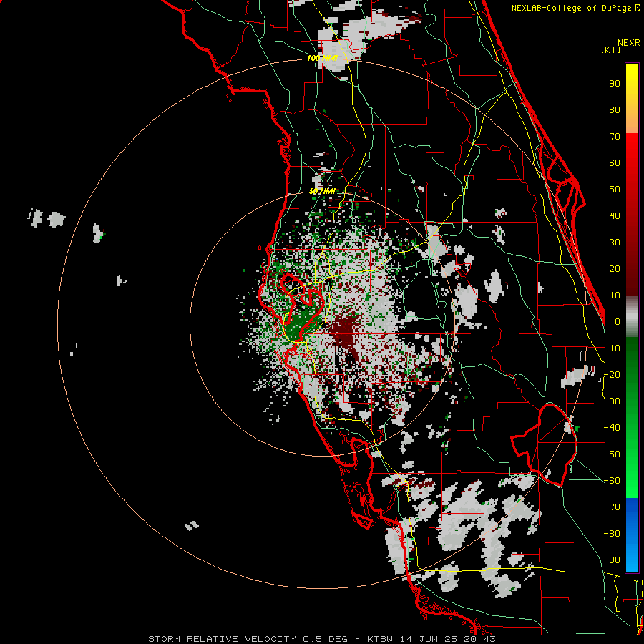Click the '20:43' timestamp in the caption

479,639
